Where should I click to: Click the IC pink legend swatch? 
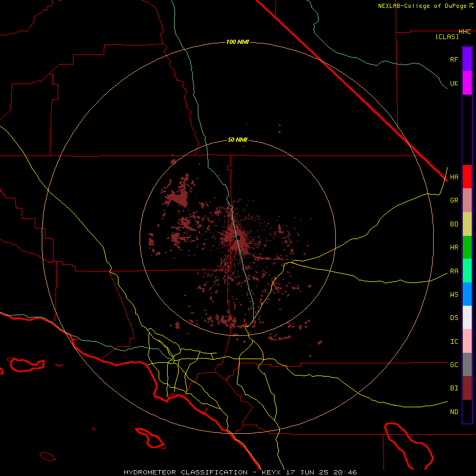coord(467,341)
